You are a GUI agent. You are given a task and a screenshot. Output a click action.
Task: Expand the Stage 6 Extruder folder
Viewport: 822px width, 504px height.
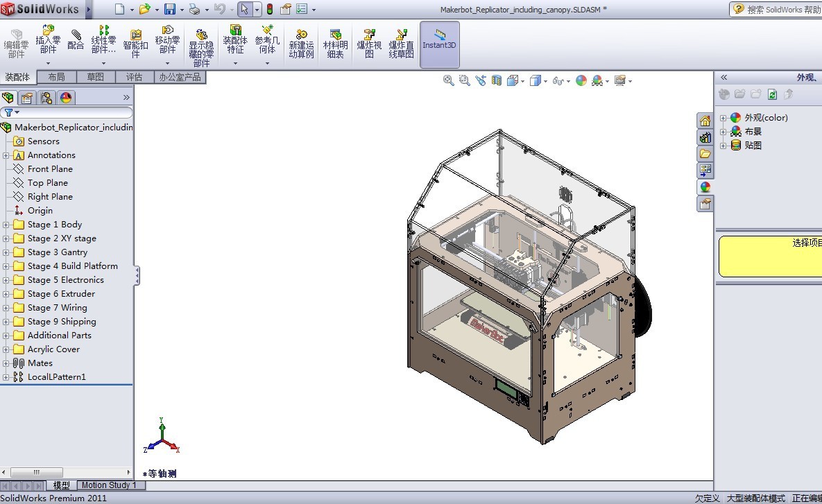click(x=6, y=294)
